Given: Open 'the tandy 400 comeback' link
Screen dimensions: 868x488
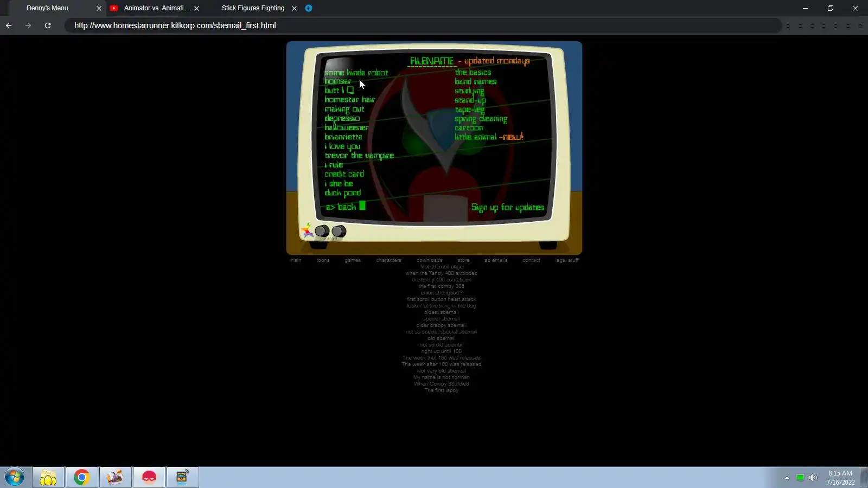Looking at the screenshot, I should (442, 280).
